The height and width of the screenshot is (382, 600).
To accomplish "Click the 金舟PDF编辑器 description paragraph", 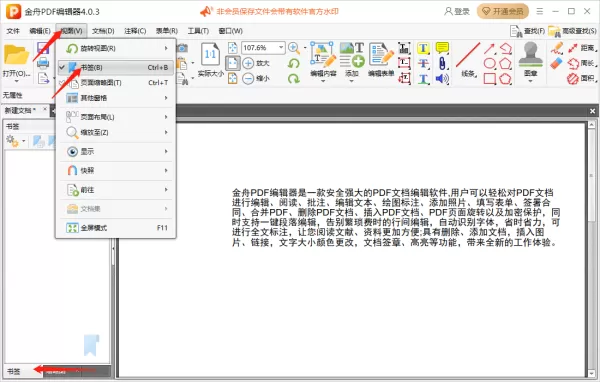I will (x=396, y=217).
